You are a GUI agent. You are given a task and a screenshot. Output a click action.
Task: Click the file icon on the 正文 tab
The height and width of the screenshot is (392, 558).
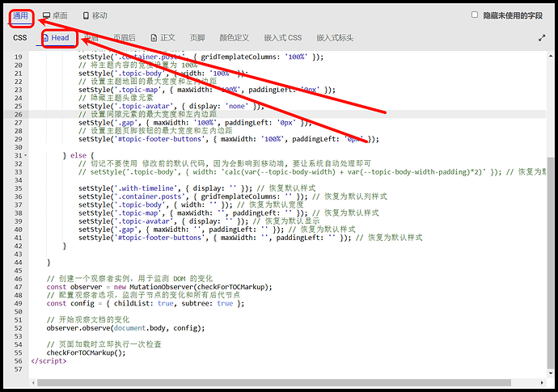(154, 38)
